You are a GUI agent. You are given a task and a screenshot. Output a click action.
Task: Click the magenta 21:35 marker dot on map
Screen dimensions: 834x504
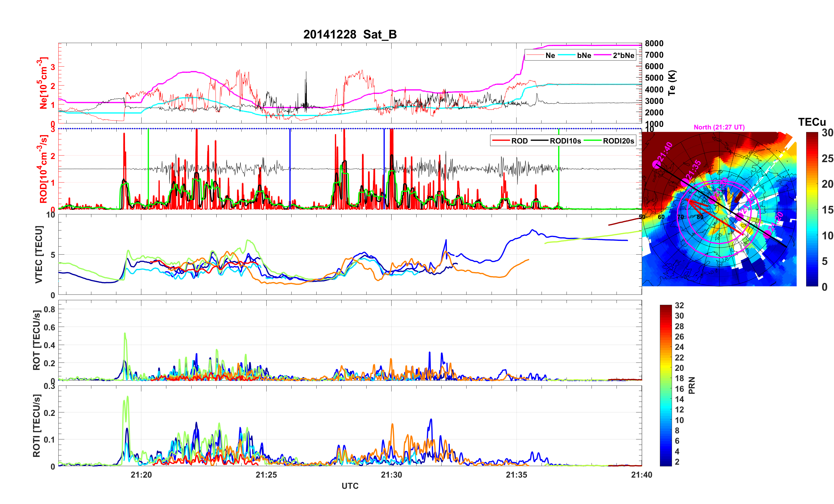click(x=685, y=183)
